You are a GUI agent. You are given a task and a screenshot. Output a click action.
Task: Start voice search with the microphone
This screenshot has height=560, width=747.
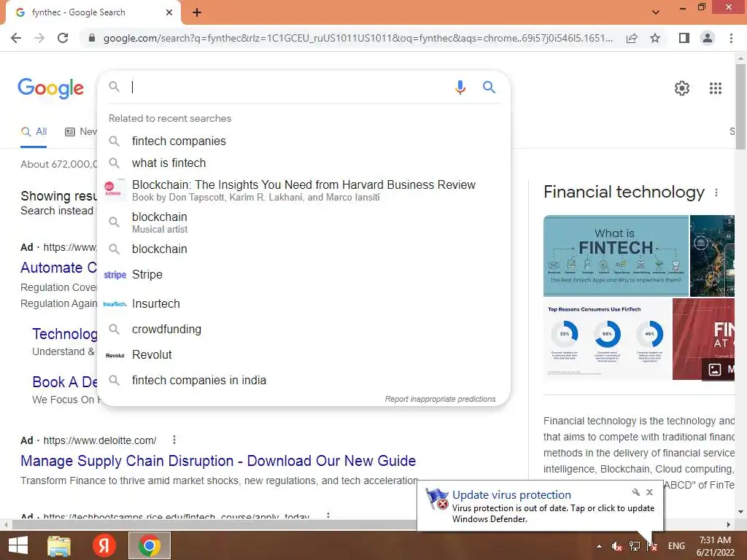pyautogui.click(x=460, y=87)
